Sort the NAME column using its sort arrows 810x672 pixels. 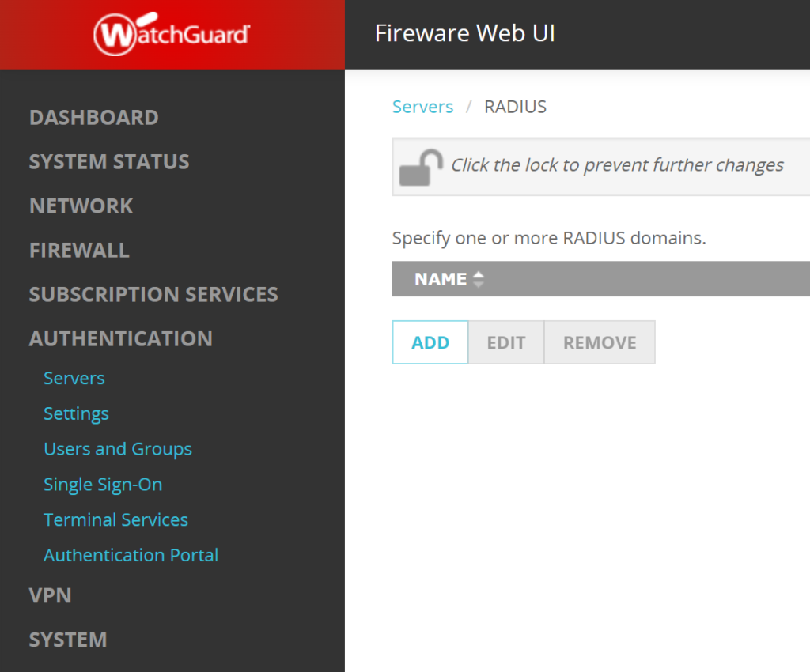(x=479, y=278)
